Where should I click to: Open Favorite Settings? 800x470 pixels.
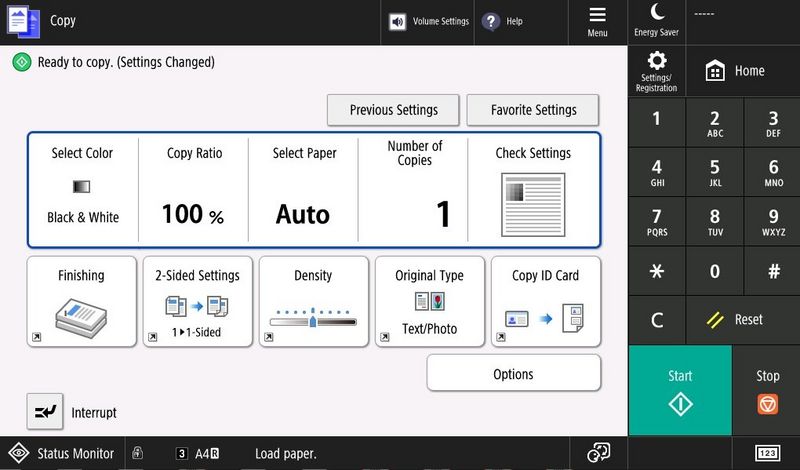[x=534, y=110]
